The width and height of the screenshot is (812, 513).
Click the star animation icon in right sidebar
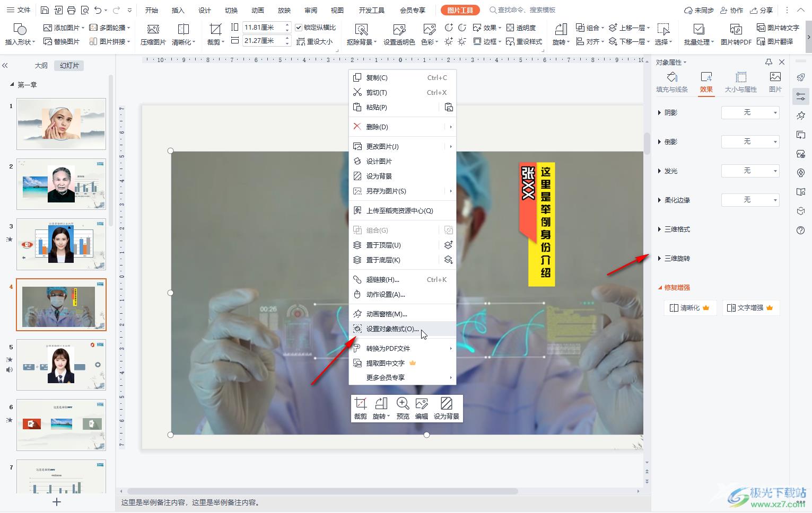801,116
